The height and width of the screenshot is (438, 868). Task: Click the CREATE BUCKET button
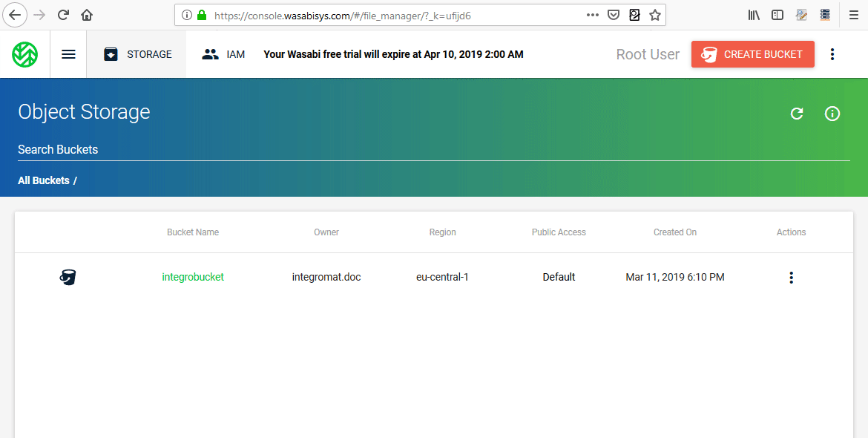click(752, 54)
